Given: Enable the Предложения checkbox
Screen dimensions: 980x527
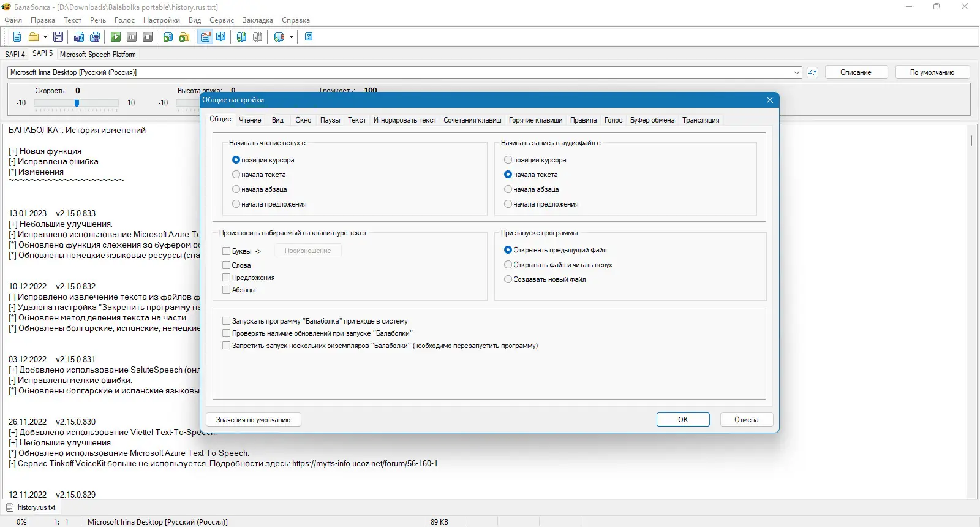Looking at the screenshot, I should (x=226, y=278).
